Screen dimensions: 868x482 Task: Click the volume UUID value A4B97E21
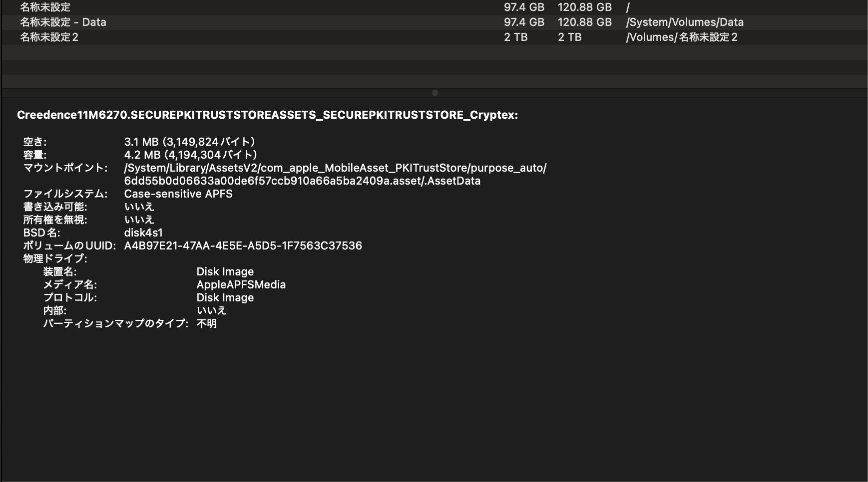pos(243,245)
